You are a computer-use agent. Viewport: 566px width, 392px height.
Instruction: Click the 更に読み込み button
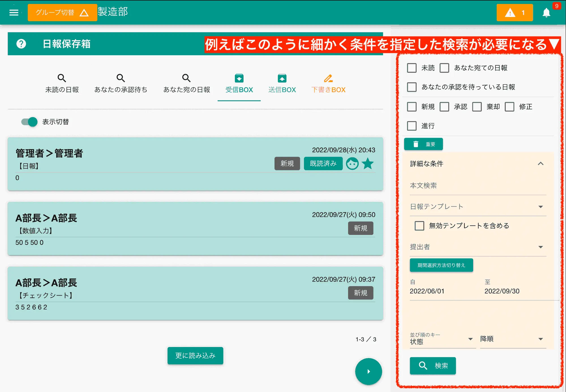pos(195,355)
